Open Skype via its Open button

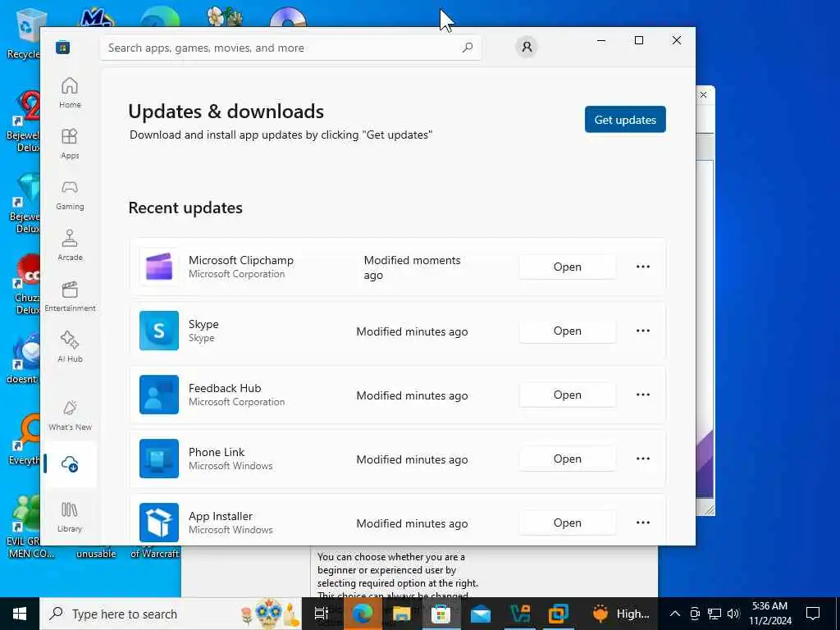pyautogui.click(x=568, y=331)
